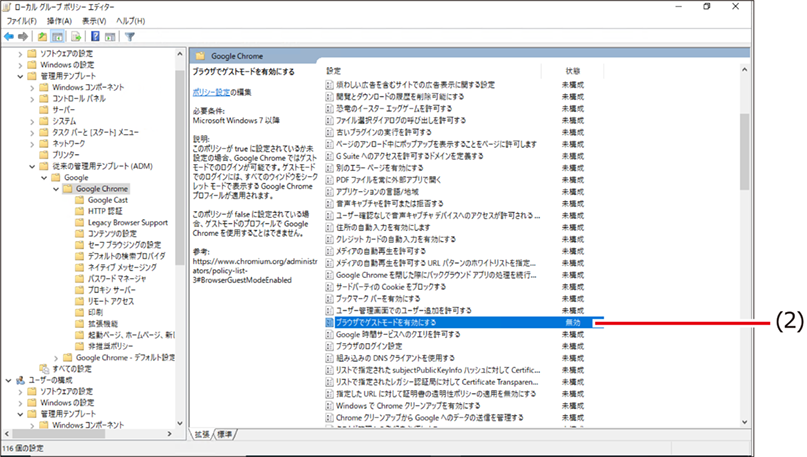Image resolution: width=807 pixels, height=457 pixels.
Task: Select the セーフ ブラウジングの設定 folder
Action: click(x=124, y=245)
